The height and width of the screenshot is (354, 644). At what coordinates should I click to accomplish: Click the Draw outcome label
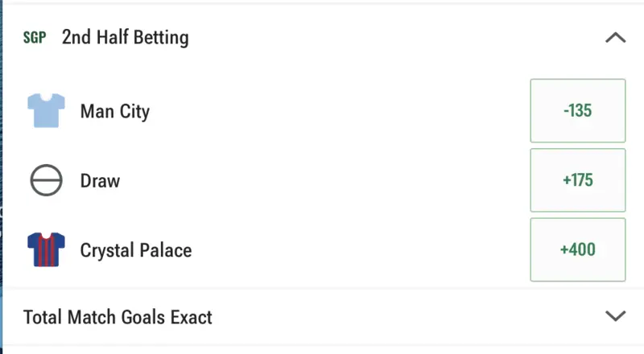pos(100,180)
